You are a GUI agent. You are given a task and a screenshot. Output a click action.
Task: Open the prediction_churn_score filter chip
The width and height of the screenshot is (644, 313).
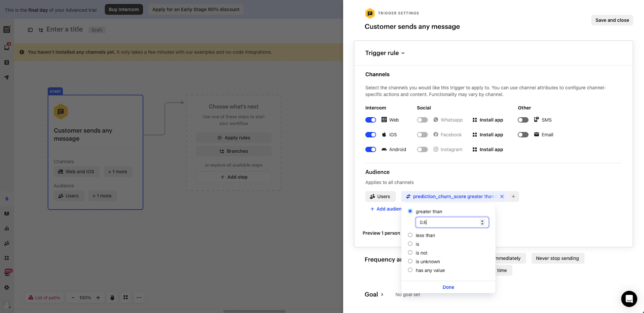(x=454, y=197)
